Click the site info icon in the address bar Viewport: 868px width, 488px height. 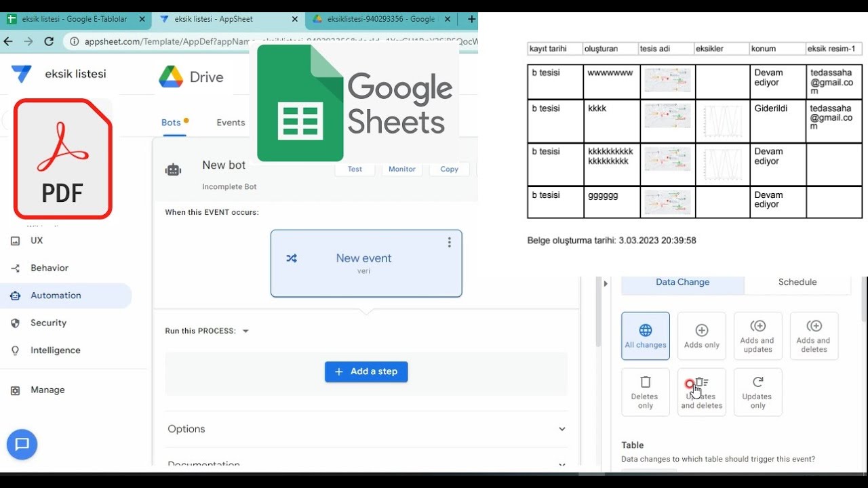(x=73, y=41)
